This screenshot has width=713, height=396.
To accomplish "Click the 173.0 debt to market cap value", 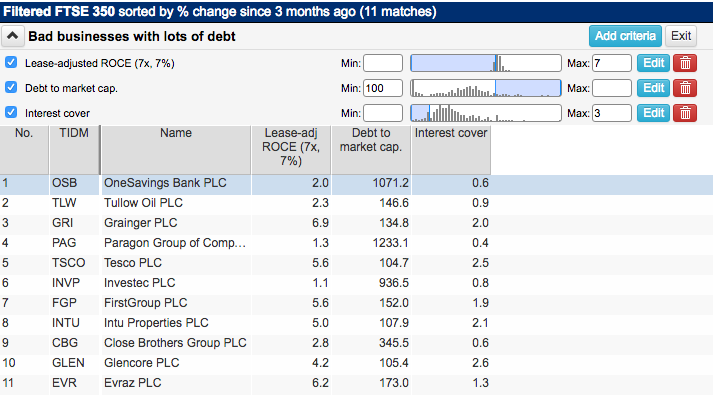I will coord(394,383).
